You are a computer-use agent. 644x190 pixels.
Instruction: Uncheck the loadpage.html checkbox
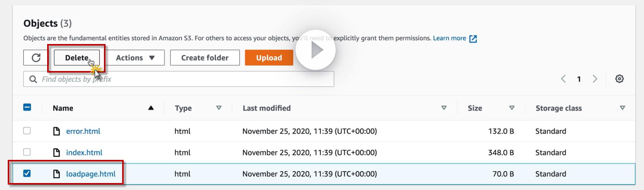pos(27,173)
